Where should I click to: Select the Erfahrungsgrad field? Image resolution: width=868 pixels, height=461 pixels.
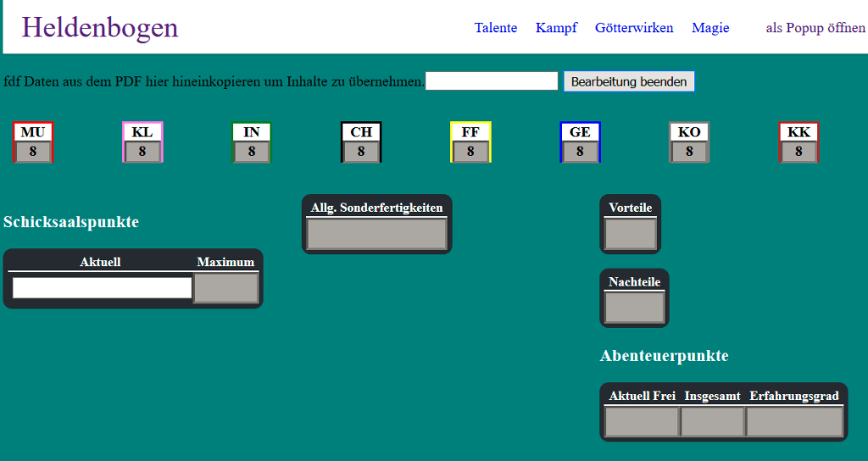pos(794,422)
